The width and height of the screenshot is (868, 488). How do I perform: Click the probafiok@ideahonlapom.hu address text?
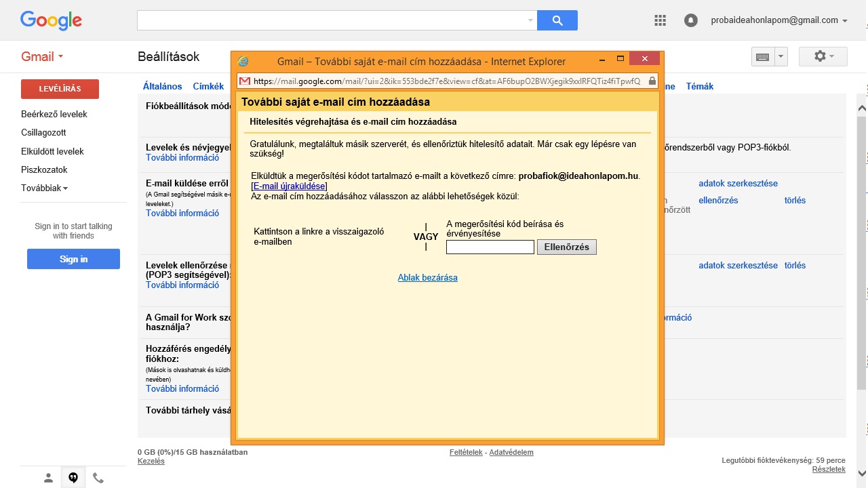tap(578, 176)
